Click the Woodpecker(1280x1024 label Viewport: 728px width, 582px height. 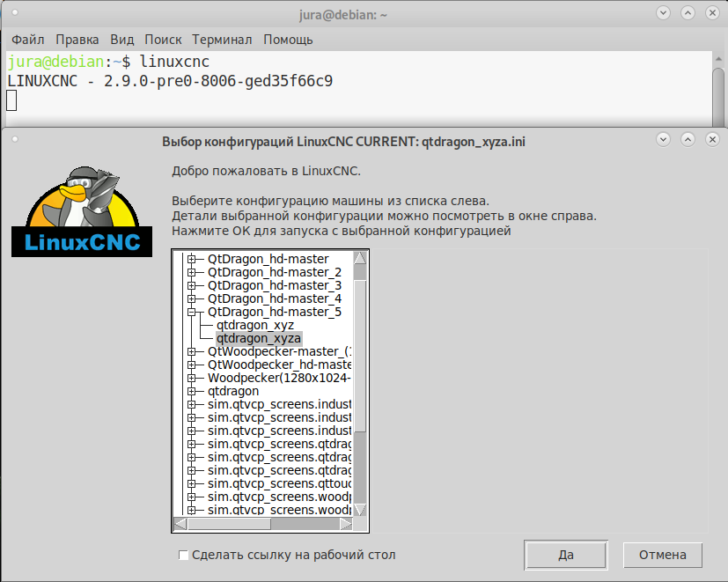pos(280,378)
